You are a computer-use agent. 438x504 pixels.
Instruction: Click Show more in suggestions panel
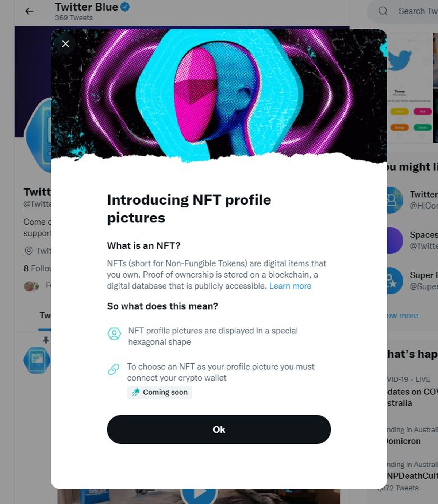point(402,316)
